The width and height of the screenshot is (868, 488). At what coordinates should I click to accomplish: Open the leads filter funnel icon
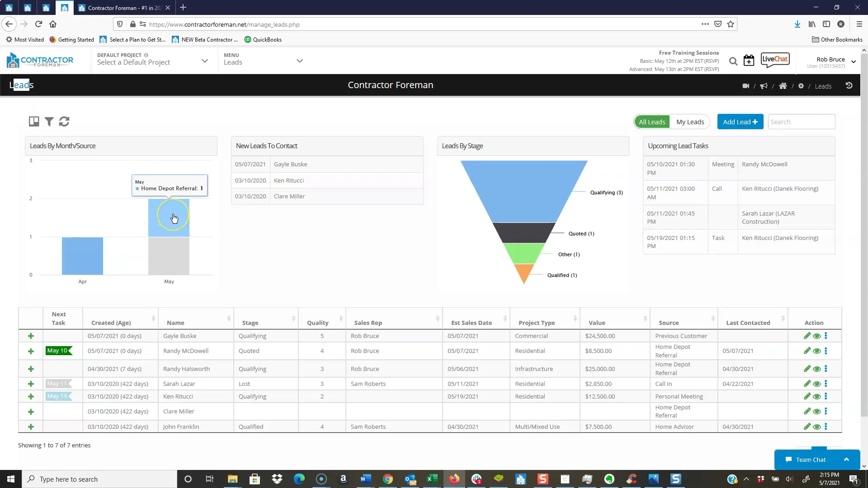point(49,122)
